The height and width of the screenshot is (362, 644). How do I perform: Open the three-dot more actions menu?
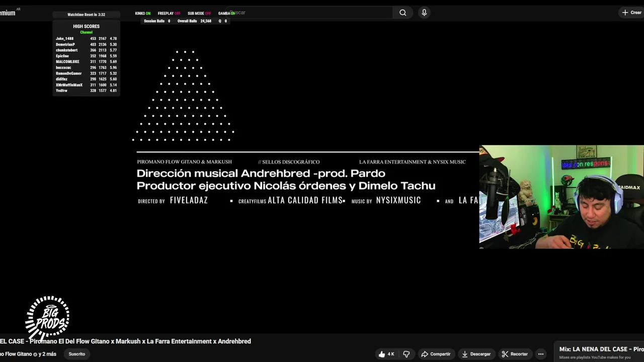pyautogui.click(x=541, y=354)
